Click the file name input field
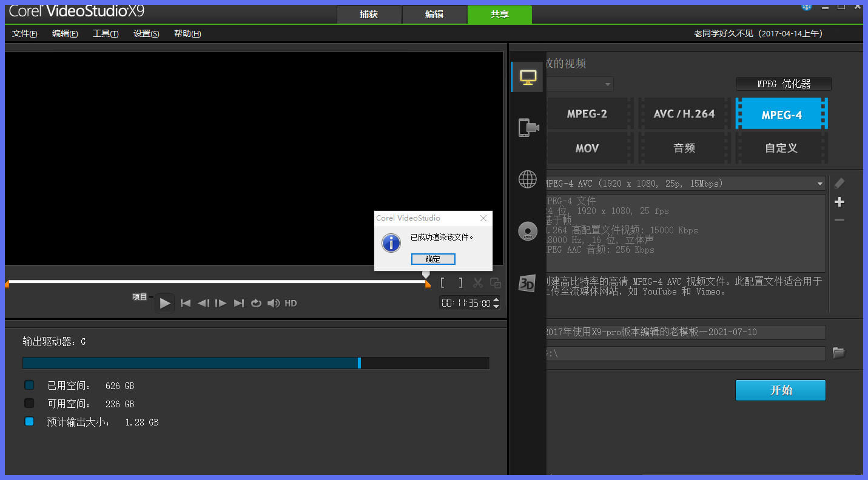The image size is (868, 480). tap(685, 332)
